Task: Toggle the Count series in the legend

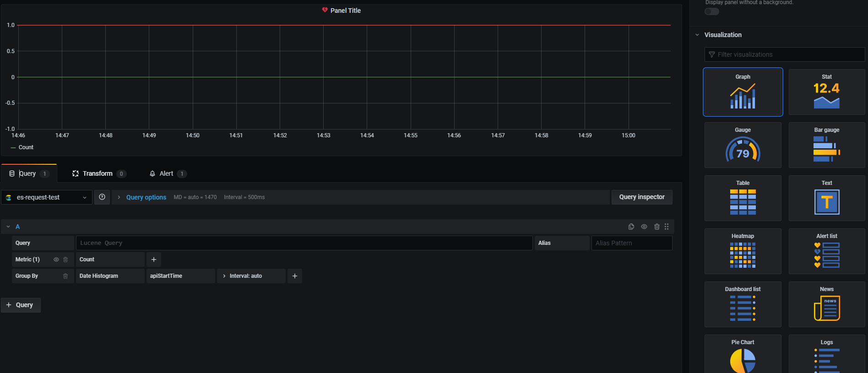Action: click(x=26, y=147)
